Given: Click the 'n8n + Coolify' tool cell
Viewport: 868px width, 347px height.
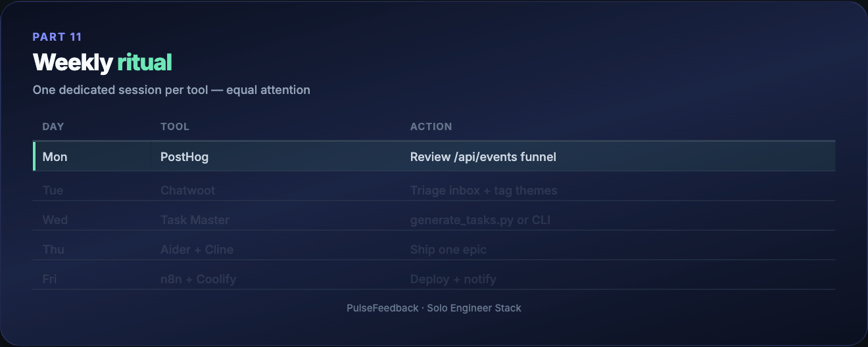Looking at the screenshot, I should pos(199,279).
